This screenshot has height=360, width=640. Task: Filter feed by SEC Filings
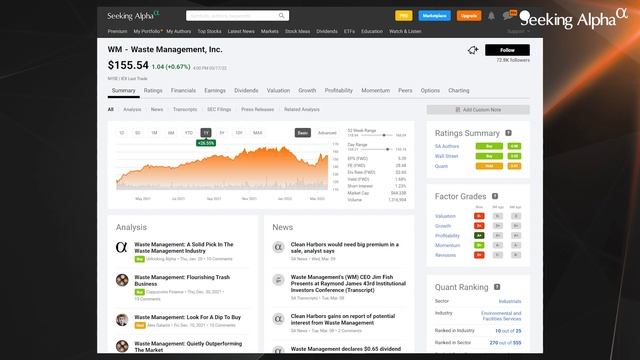219,109
